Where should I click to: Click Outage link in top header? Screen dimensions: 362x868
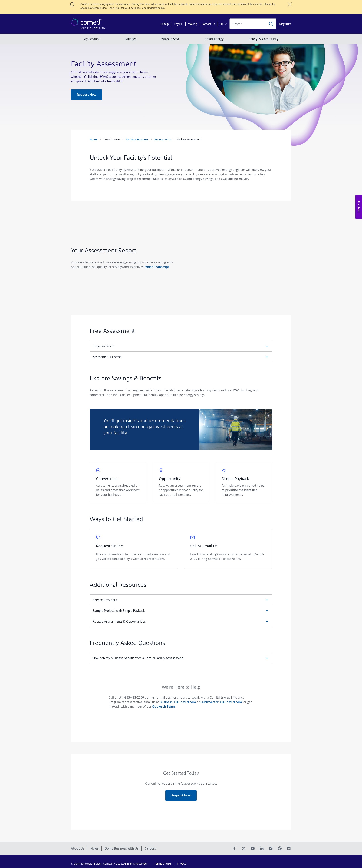(165, 24)
